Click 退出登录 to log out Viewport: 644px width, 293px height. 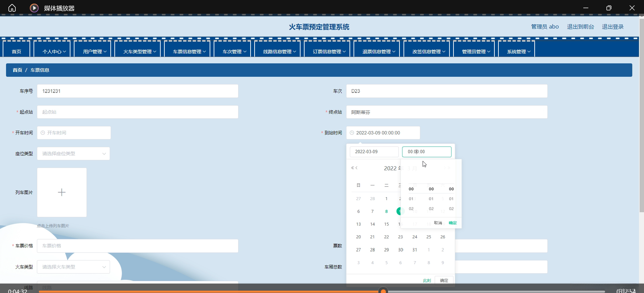pyautogui.click(x=613, y=26)
